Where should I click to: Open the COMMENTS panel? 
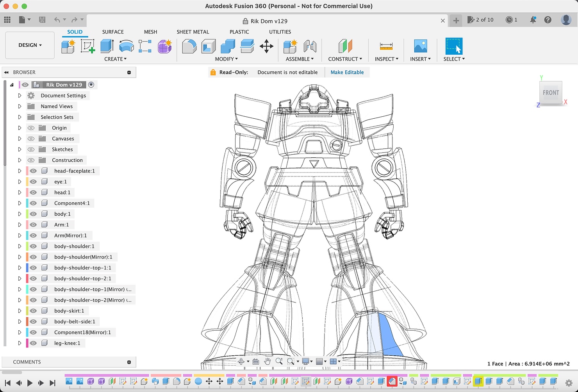tap(27, 362)
